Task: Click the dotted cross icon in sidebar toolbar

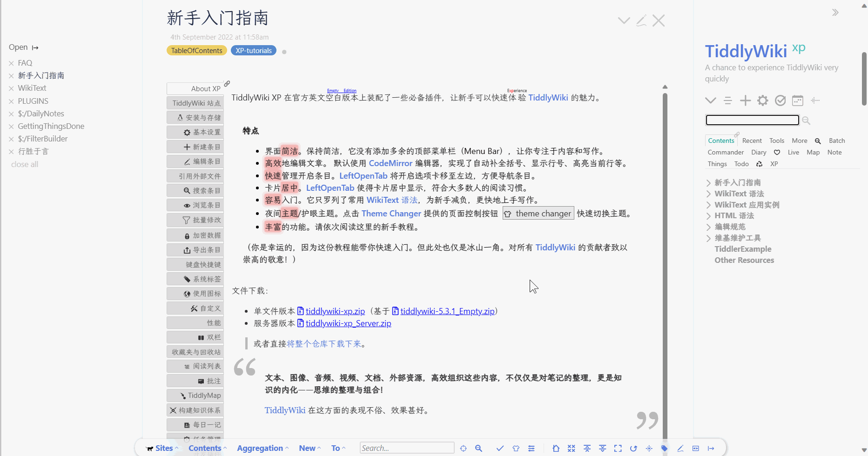Action: tap(815, 101)
